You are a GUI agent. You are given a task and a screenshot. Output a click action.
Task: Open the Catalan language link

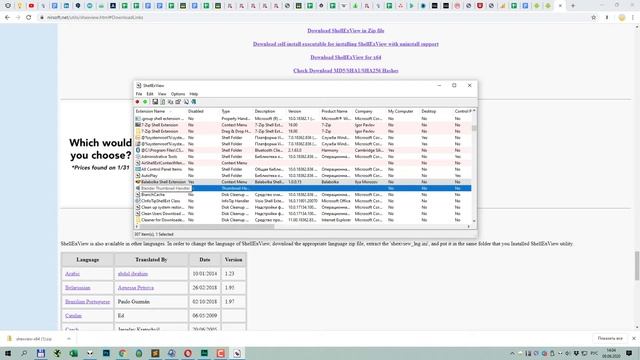pos(73,316)
